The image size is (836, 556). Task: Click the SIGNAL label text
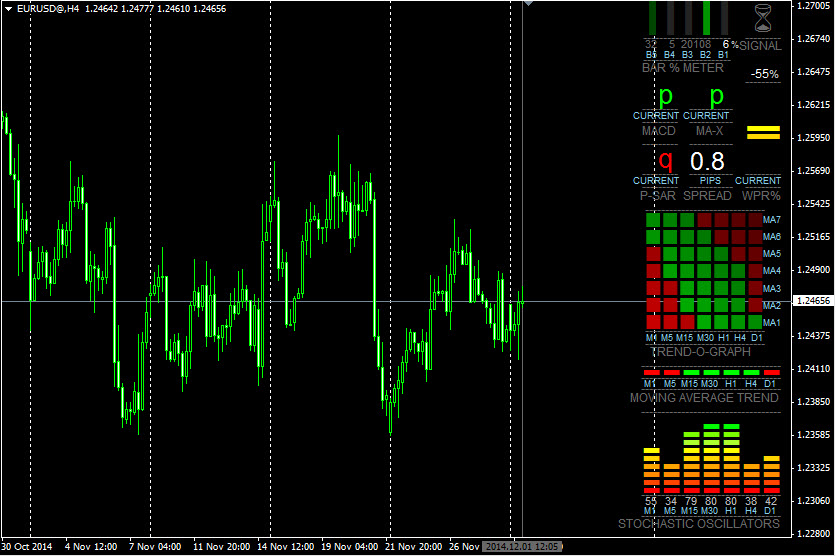point(760,46)
